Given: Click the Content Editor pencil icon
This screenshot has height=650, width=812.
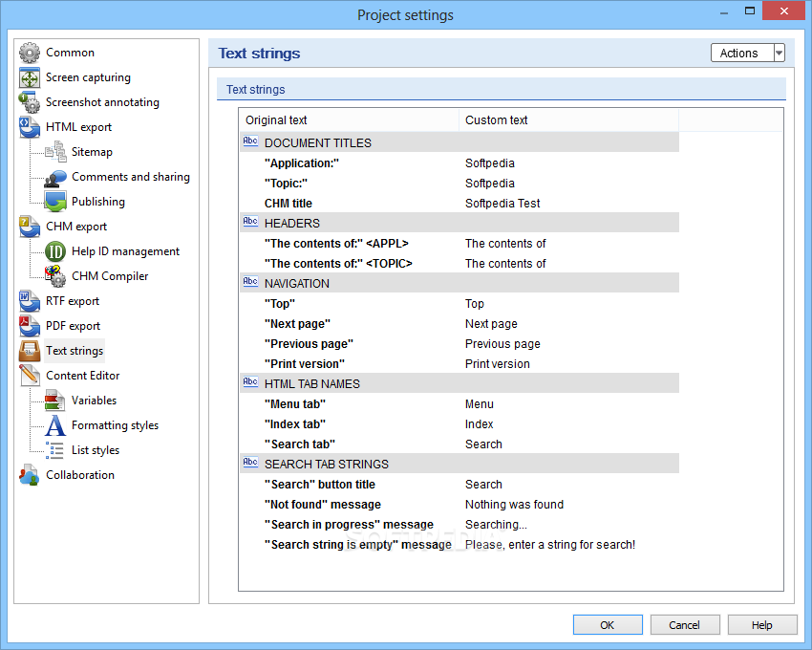Looking at the screenshot, I should 30,376.
